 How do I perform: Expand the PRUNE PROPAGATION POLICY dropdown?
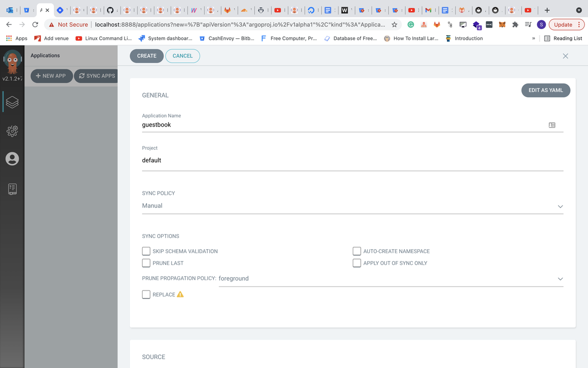tap(560, 279)
